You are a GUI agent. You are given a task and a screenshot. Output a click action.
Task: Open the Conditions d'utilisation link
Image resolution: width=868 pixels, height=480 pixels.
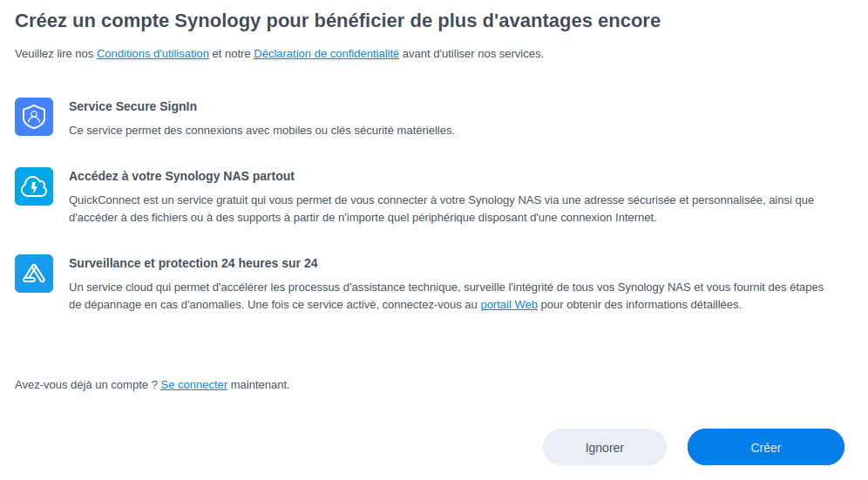pyautogui.click(x=153, y=54)
